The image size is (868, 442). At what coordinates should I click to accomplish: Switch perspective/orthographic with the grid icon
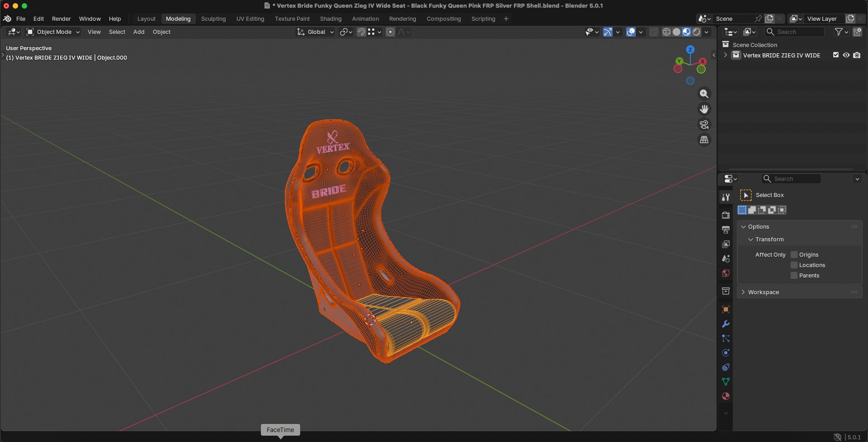704,140
